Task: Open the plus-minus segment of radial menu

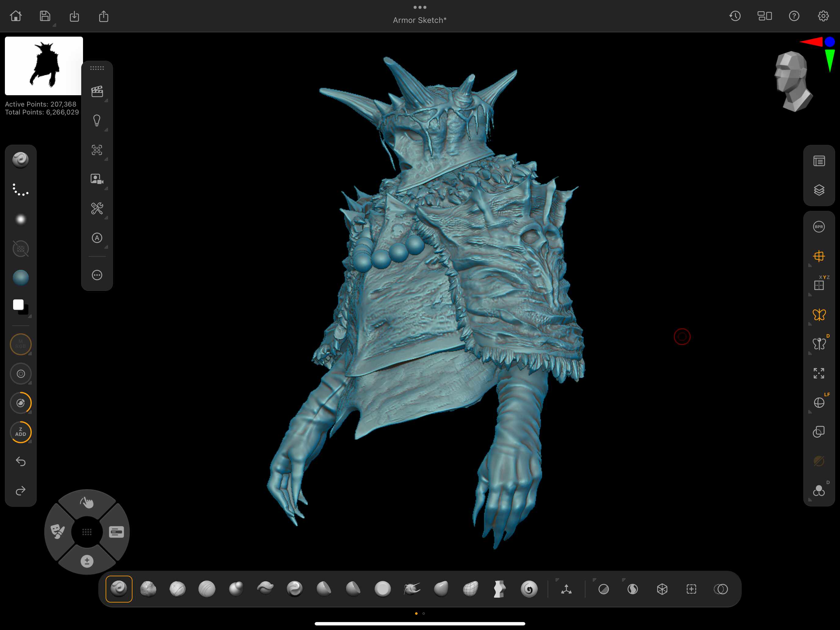Action: [87, 561]
